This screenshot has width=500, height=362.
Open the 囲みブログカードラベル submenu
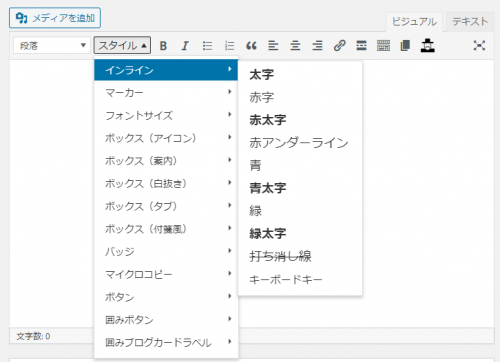click(x=166, y=342)
